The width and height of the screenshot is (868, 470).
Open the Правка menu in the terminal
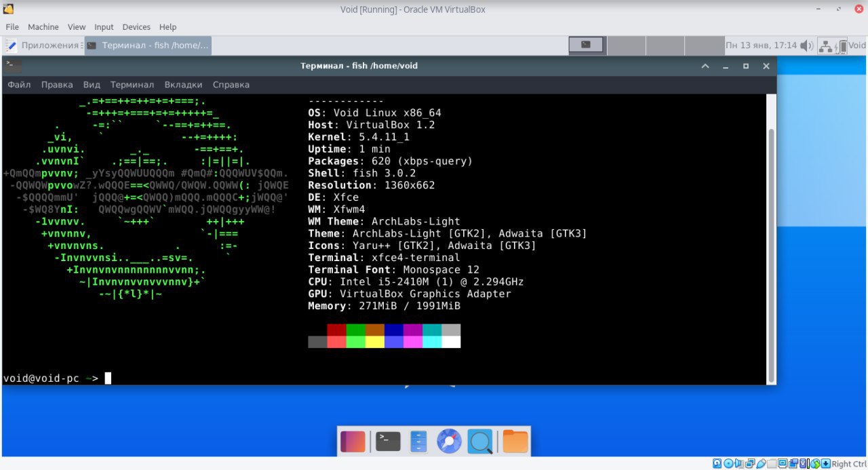tap(57, 85)
